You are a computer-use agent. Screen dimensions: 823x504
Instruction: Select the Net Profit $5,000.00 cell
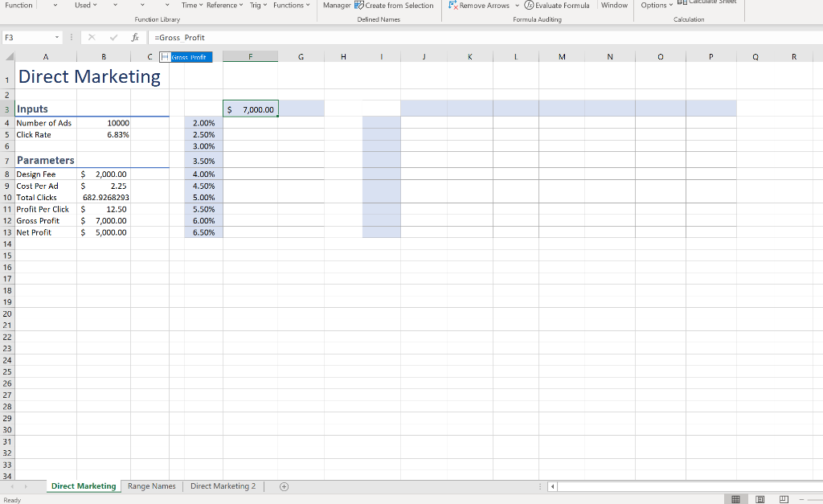click(104, 232)
